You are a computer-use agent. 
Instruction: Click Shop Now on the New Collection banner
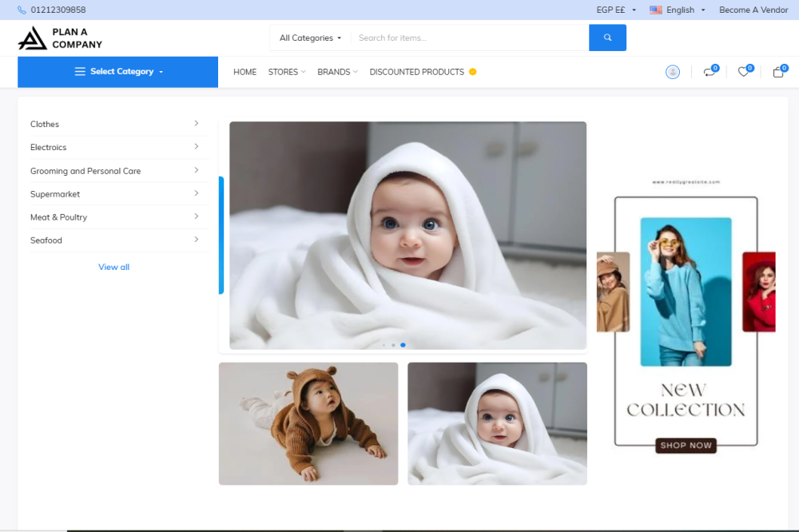click(686, 446)
